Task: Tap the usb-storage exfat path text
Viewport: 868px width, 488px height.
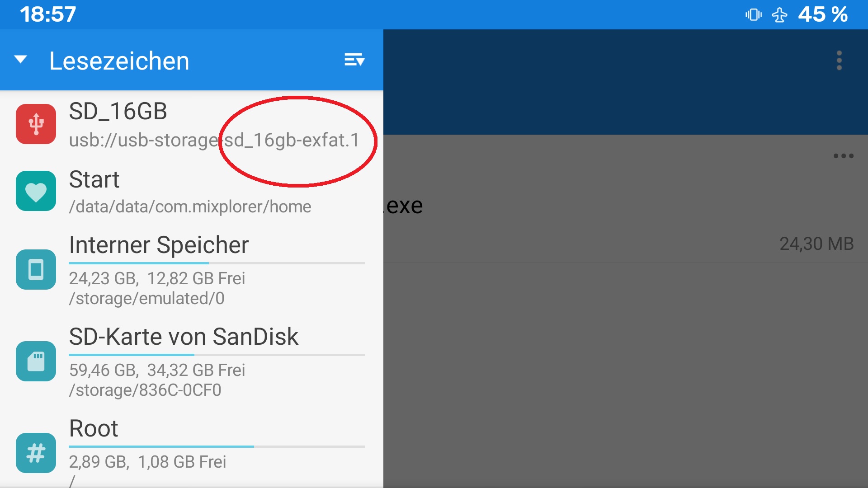Action: tap(214, 140)
